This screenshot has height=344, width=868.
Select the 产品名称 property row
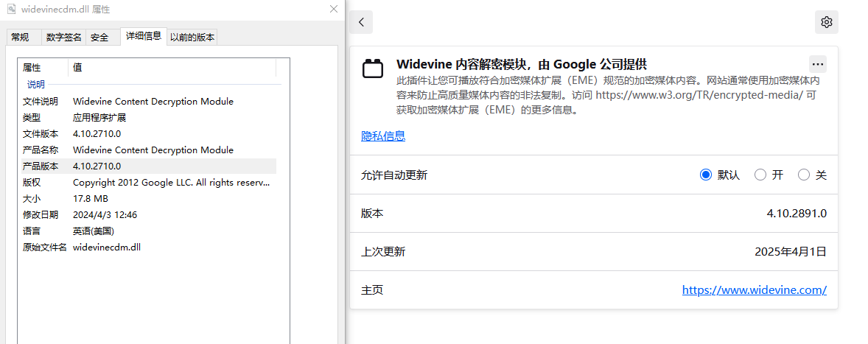[x=148, y=150]
